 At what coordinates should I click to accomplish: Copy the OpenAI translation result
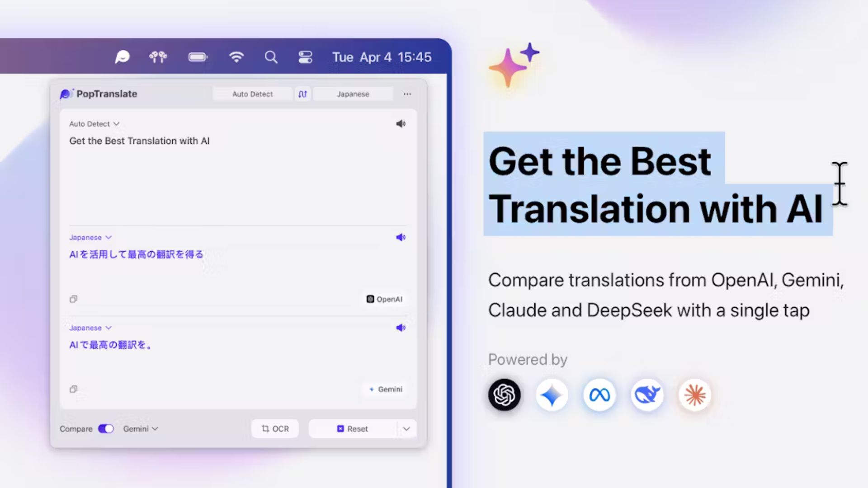pyautogui.click(x=73, y=299)
